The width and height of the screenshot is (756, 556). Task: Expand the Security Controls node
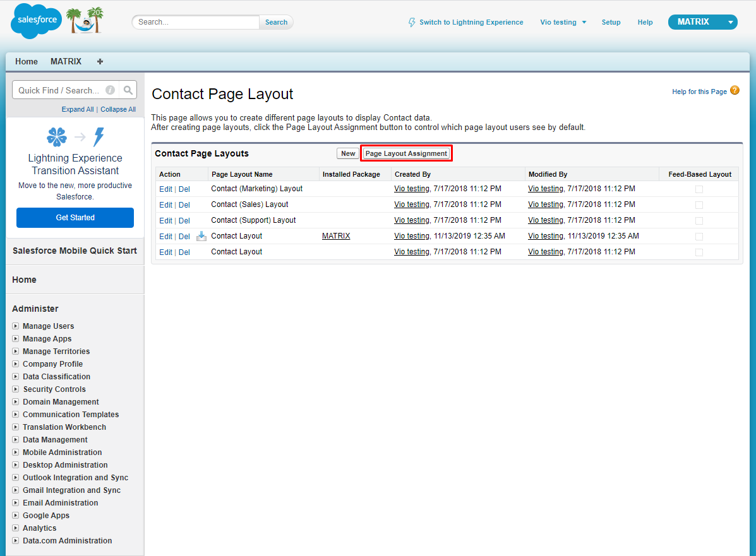tap(15, 389)
